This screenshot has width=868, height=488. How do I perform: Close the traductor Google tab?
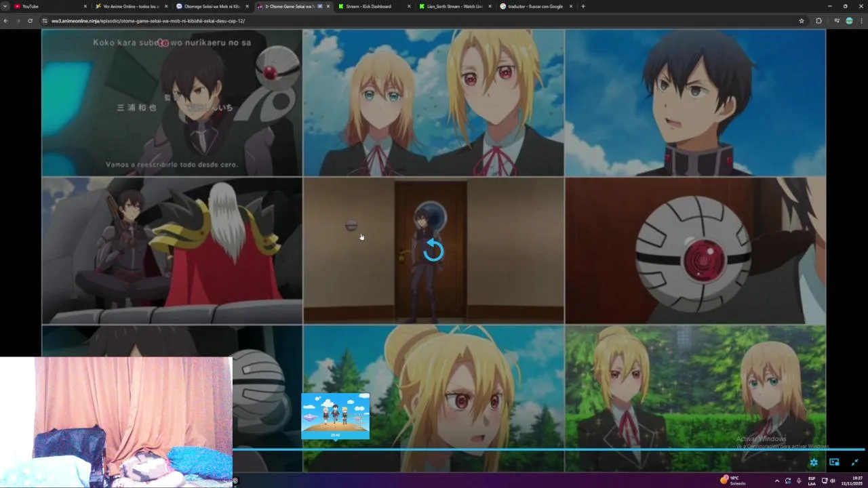[x=570, y=6]
